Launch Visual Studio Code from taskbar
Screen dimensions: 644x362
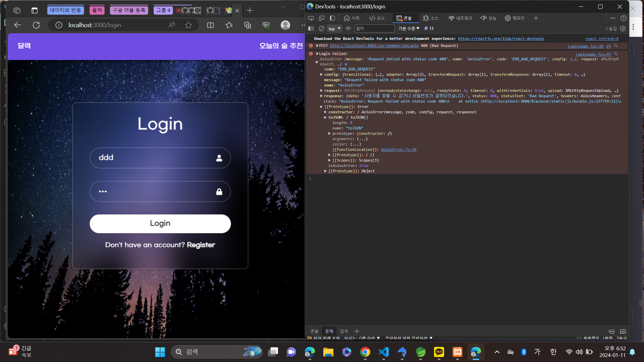[x=384, y=352]
